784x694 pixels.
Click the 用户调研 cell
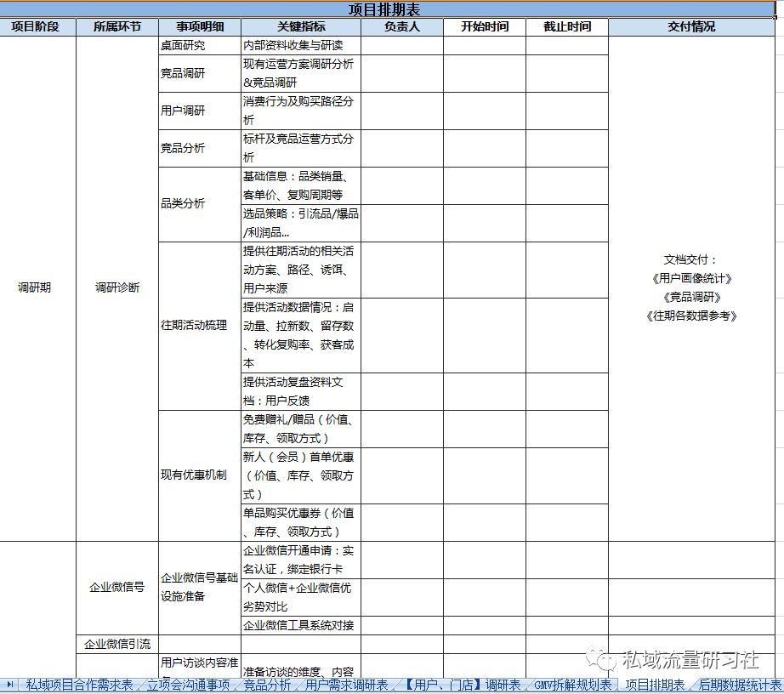(200, 111)
